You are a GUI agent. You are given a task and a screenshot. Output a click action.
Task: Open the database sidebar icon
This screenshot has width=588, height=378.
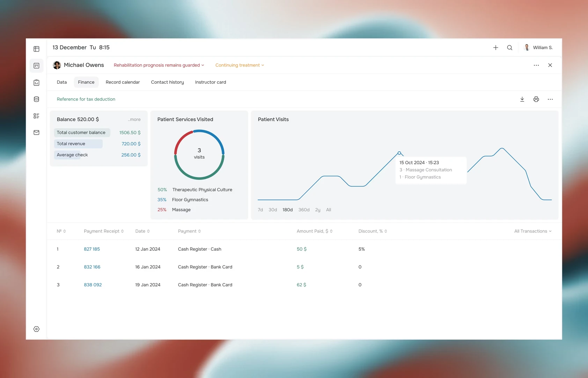coord(36,99)
